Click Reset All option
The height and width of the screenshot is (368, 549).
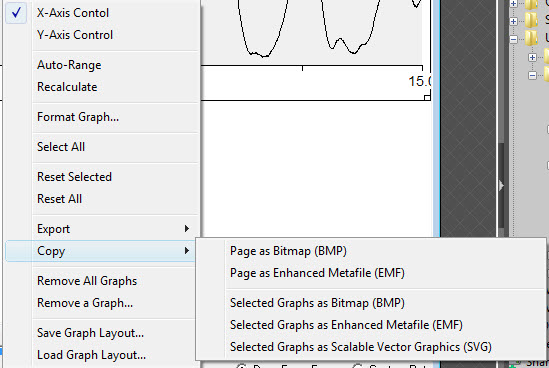(102, 199)
